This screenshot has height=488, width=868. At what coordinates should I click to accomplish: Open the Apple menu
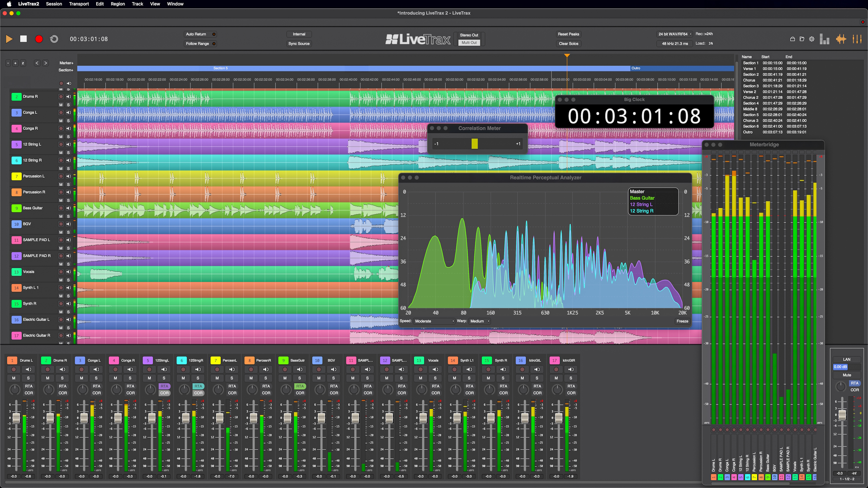coord(9,4)
